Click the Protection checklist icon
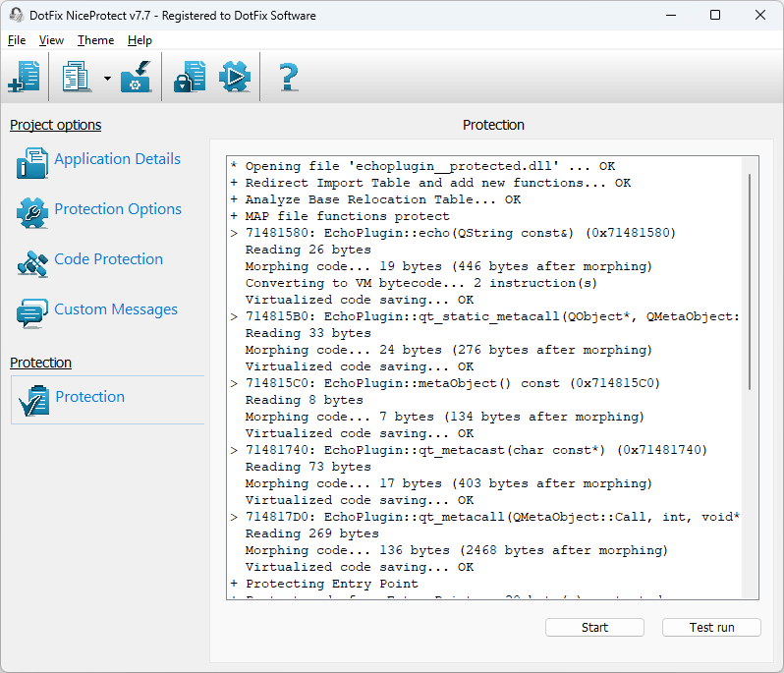This screenshot has width=784, height=673. [x=33, y=401]
